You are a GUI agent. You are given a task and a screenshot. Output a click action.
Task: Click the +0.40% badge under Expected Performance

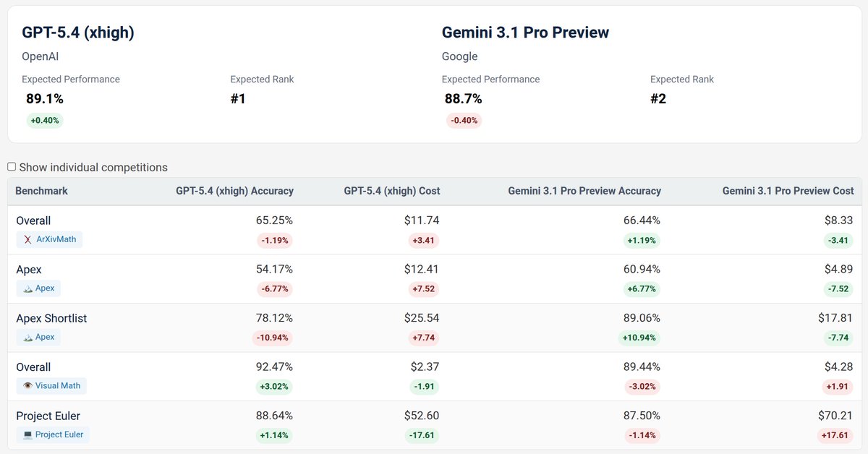click(44, 120)
